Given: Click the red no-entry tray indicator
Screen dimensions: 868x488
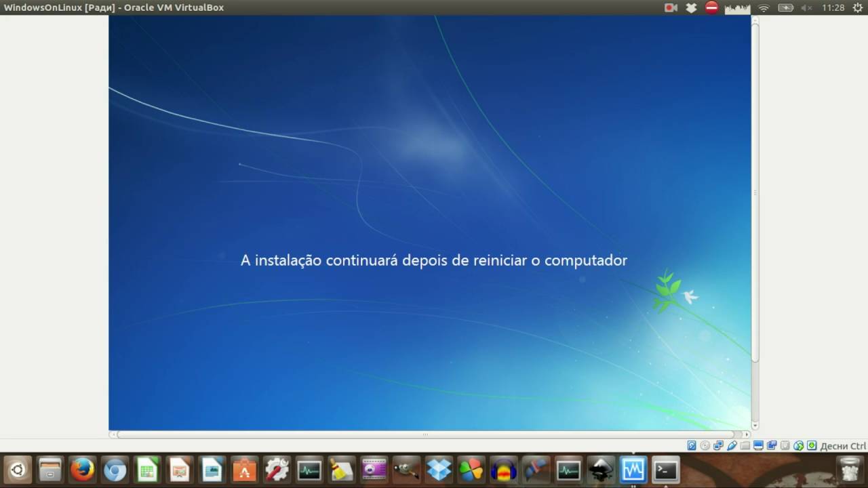Looking at the screenshot, I should 711,7.
